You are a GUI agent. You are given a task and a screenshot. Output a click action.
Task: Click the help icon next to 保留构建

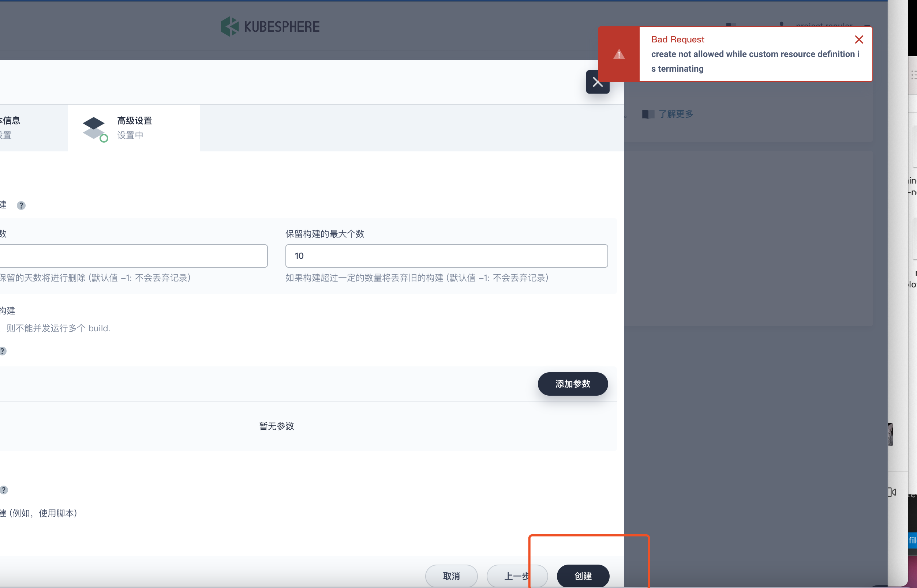21,206
